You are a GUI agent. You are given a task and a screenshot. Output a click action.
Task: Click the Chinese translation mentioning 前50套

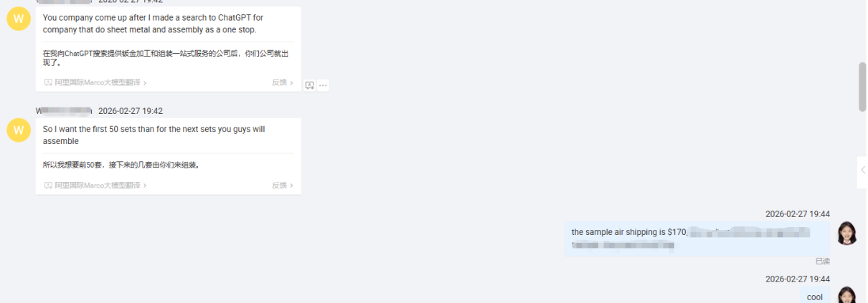121,165
